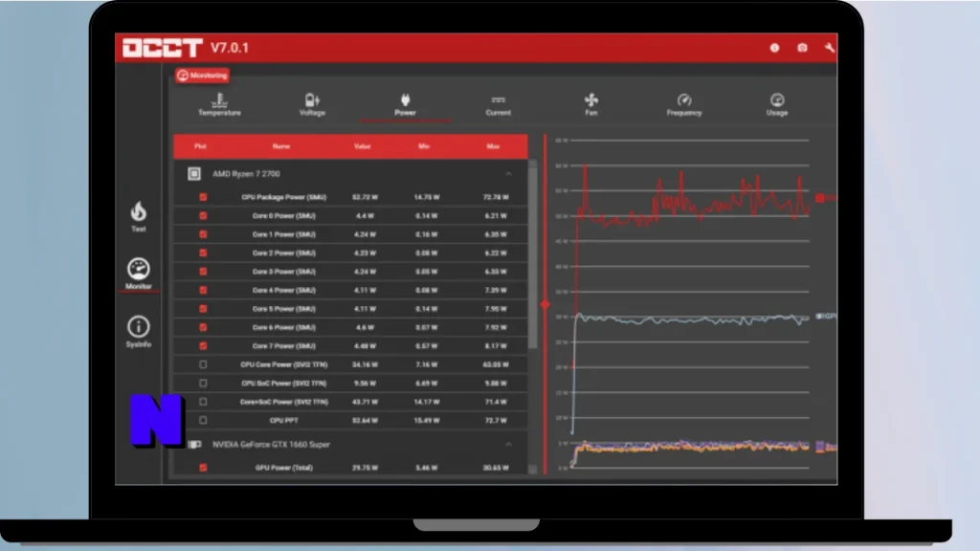980x551 pixels.
Task: Enable plot for Core+SoC Power (SVI2 TFN)
Action: 203,402
